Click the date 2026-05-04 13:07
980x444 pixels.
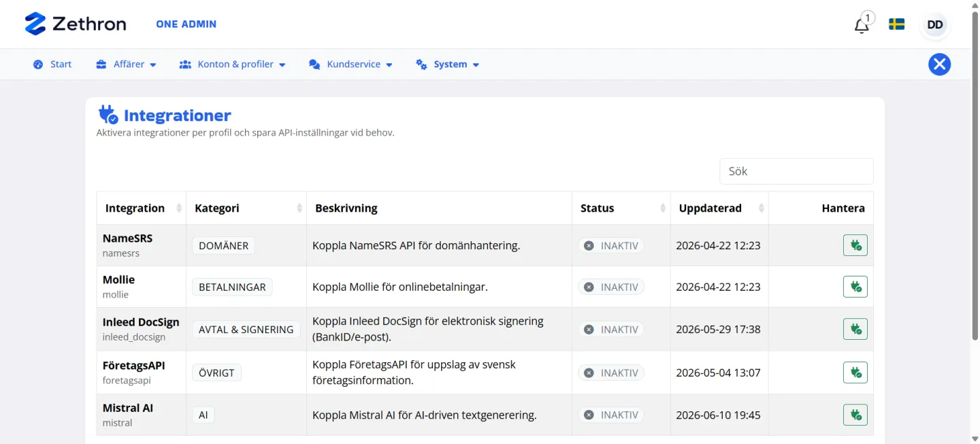click(x=718, y=372)
